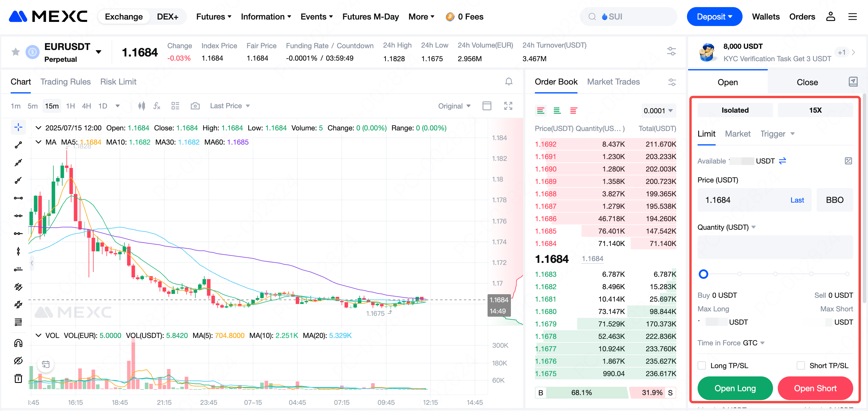Switch to the Market Trades tab
Screen dimensions: 868x411
point(613,82)
